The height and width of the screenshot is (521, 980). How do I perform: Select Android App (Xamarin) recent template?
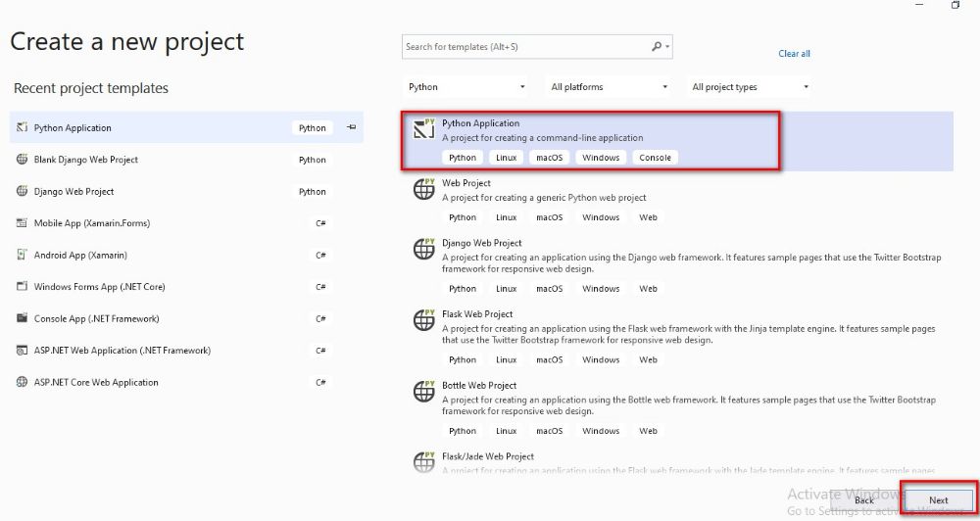point(186,255)
